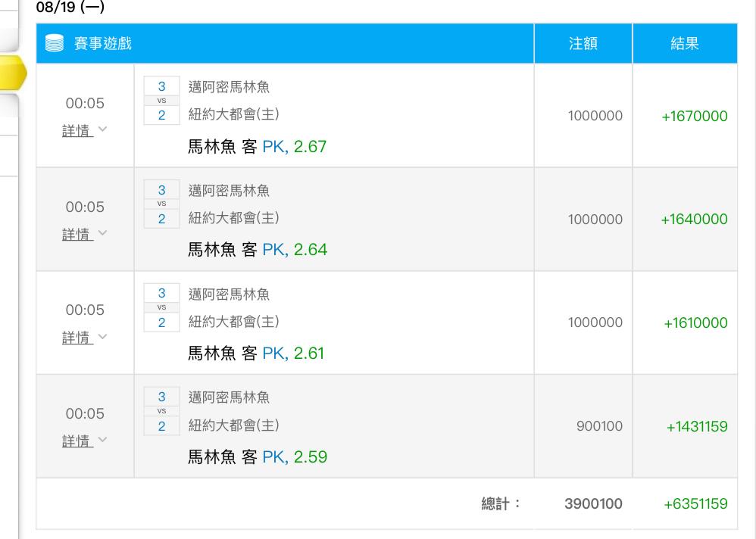Expand 詳情 for the 2.59 odds bet
Image resolution: width=756 pixels, height=539 pixels.
pyautogui.click(x=77, y=441)
